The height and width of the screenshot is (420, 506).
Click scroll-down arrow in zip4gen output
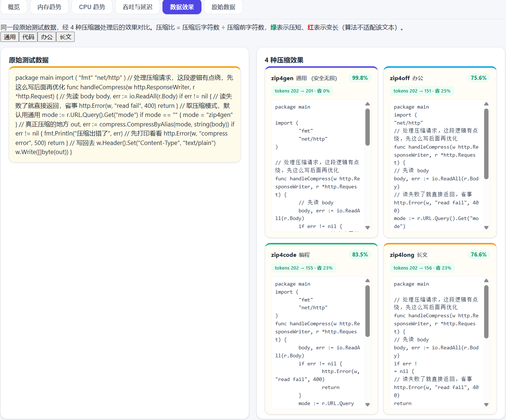coord(368,228)
